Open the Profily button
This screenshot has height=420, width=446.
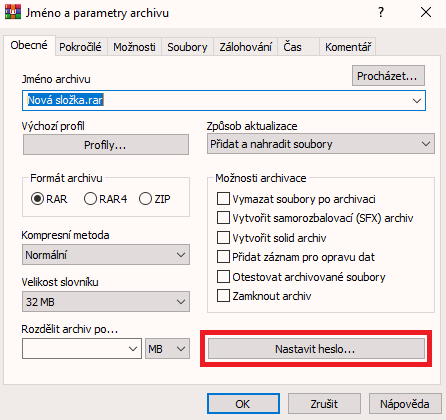[x=106, y=145]
